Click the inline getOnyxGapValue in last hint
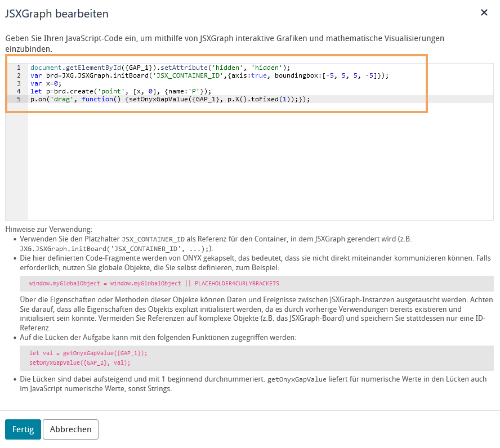 pos(297,379)
